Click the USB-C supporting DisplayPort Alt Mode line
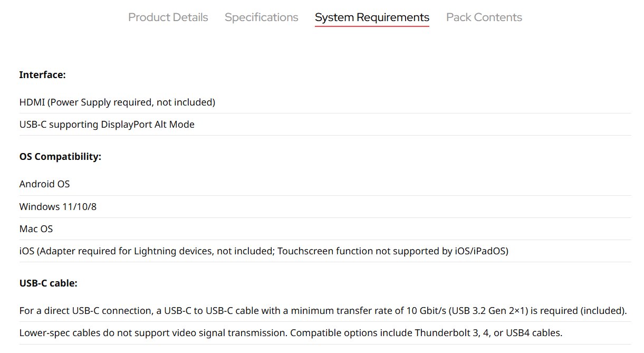The width and height of the screenshot is (644, 353). click(x=107, y=125)
